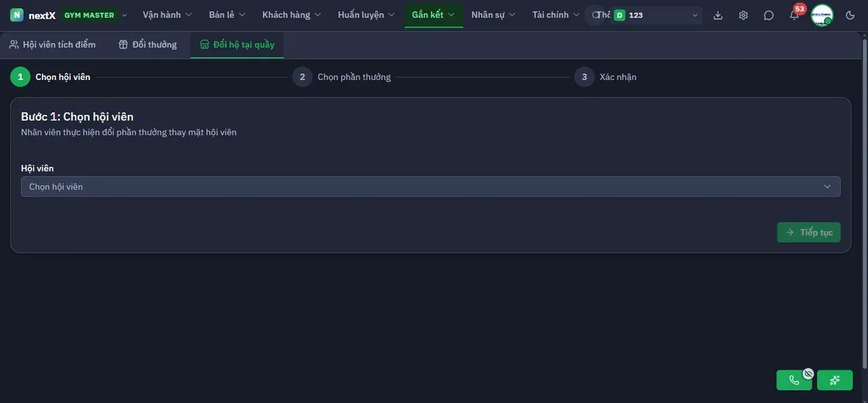The image size is (868, 403).
Task: Open the settings gear icon
Action: point(743,15)
